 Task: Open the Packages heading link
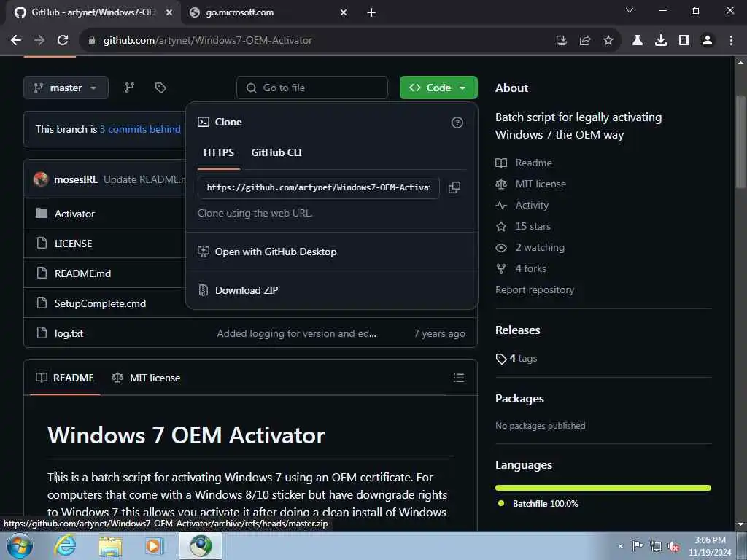[x=519, y=399]
